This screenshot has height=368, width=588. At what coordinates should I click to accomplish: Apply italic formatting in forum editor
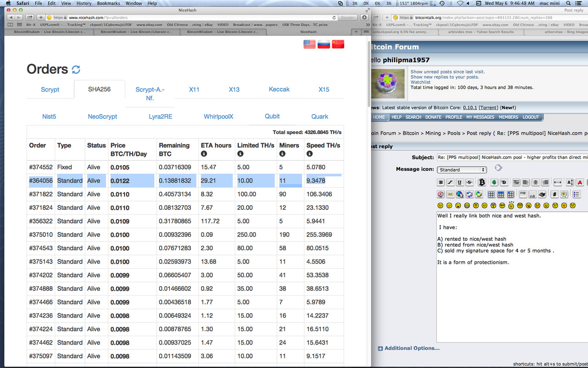[450, 183]
